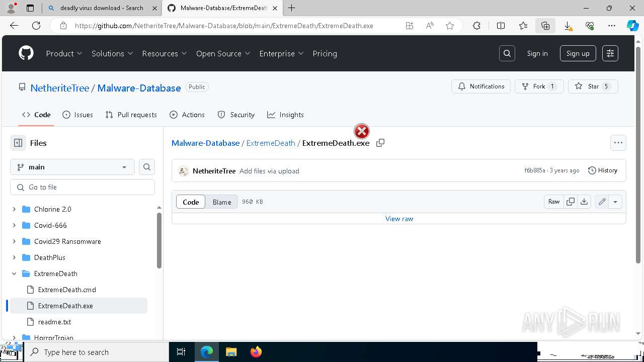Download the raw ExtremeDeath.exe file
The height and width of the screenshot is (362, 644).
point(584,202)
